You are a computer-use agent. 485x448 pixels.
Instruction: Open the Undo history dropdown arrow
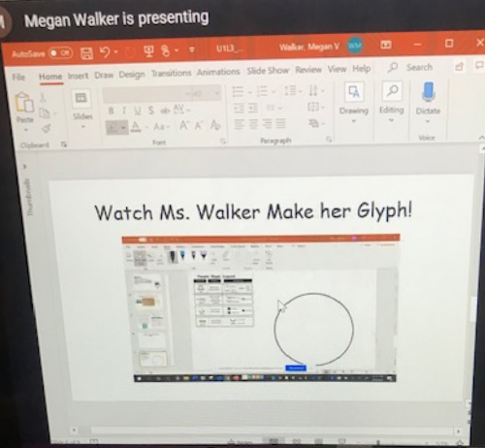tap(116, 51)
